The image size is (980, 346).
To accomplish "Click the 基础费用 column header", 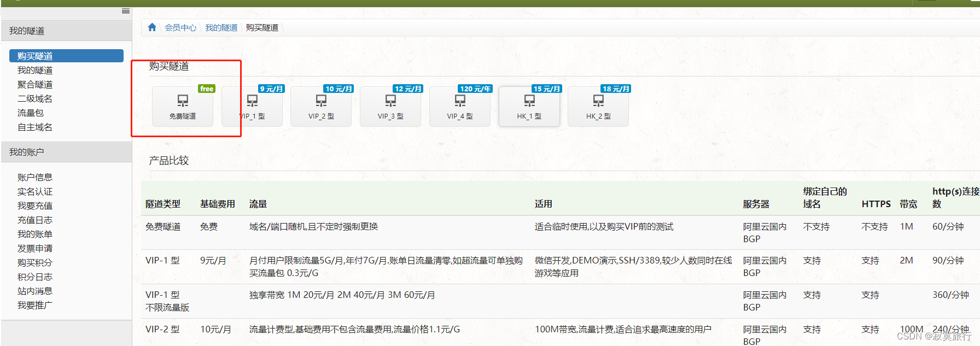I will point(218,204).
